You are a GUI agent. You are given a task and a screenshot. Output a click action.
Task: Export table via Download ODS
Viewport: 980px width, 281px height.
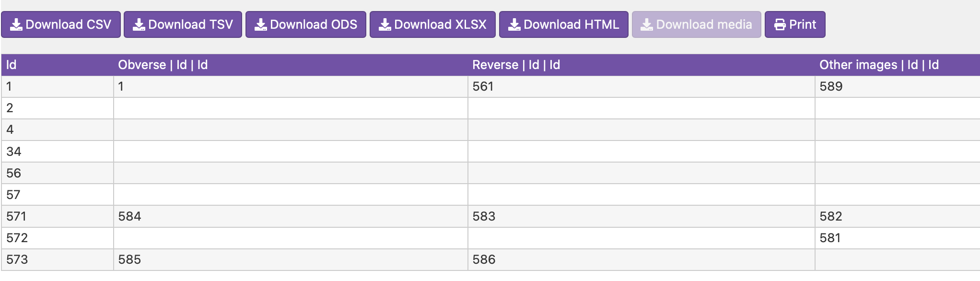click(x=305, y=24)
